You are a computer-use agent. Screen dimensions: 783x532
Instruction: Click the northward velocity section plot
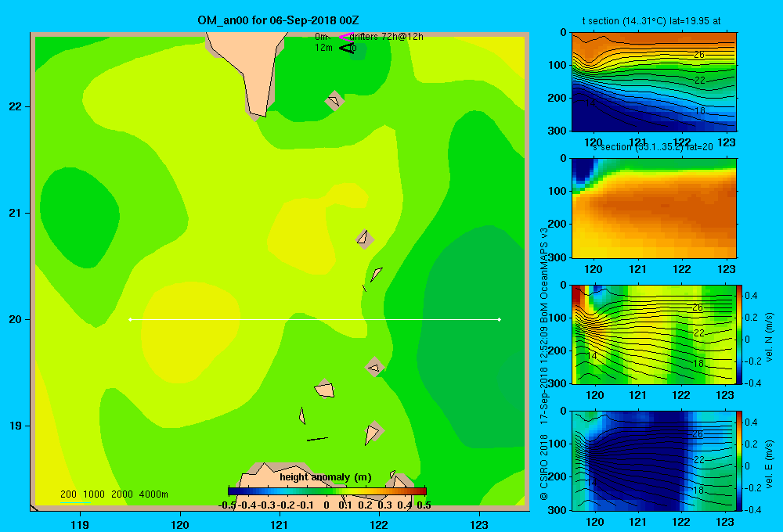click(654, 334)
